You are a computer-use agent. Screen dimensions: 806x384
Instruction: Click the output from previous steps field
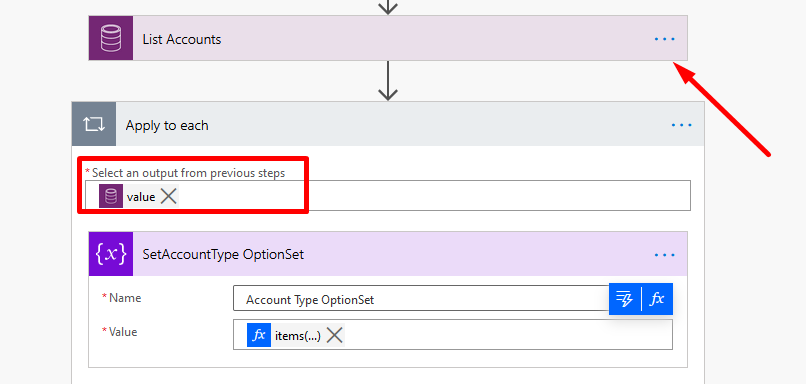[x=388, y=195]
